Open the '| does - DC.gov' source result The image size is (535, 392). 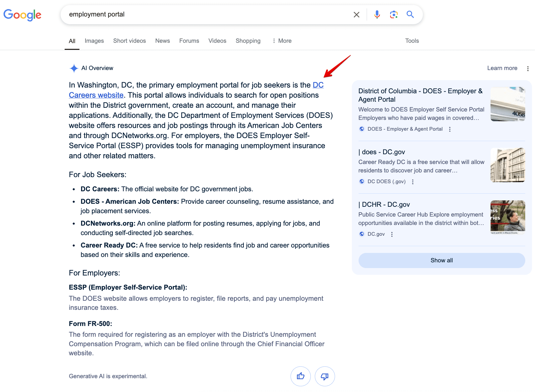click(381, 152)
